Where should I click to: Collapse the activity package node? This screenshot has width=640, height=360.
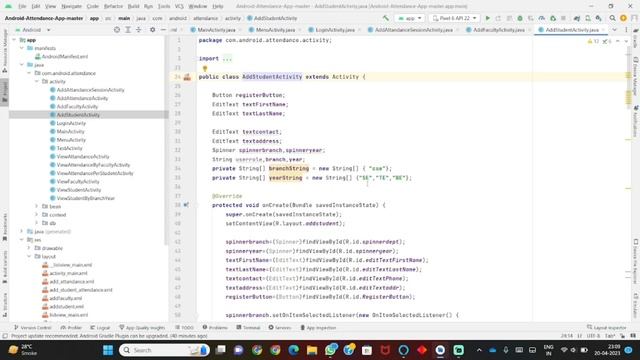pos(37,82)
